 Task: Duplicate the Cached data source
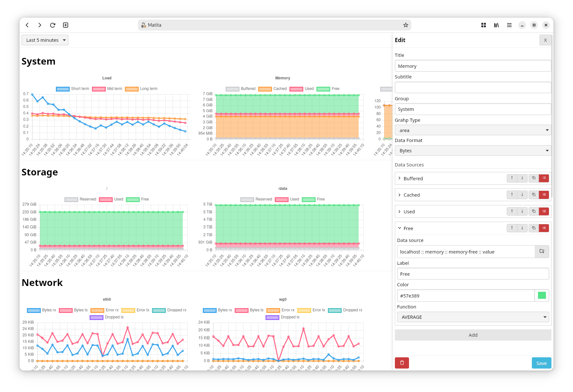(x=533, y=195)
